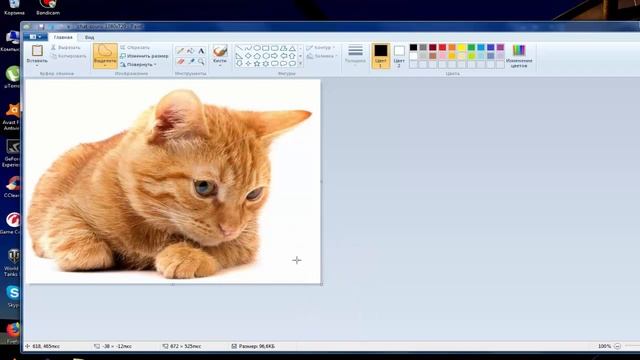Choose the Diamond shape
The width and height of the screenshot is (640, 360).
pyautogui.click(x=248, y=56)
